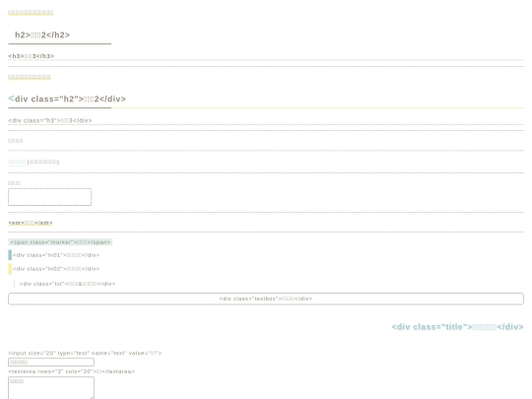Screen dimensions: 532x399
Task: Click the h3 heading text
Action: (x=32, y=56)
